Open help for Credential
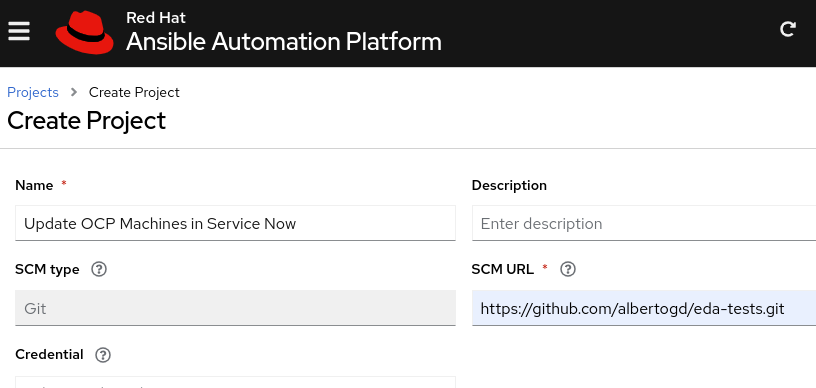Screen dimensions: 816x388 click(x=103, y=355)
